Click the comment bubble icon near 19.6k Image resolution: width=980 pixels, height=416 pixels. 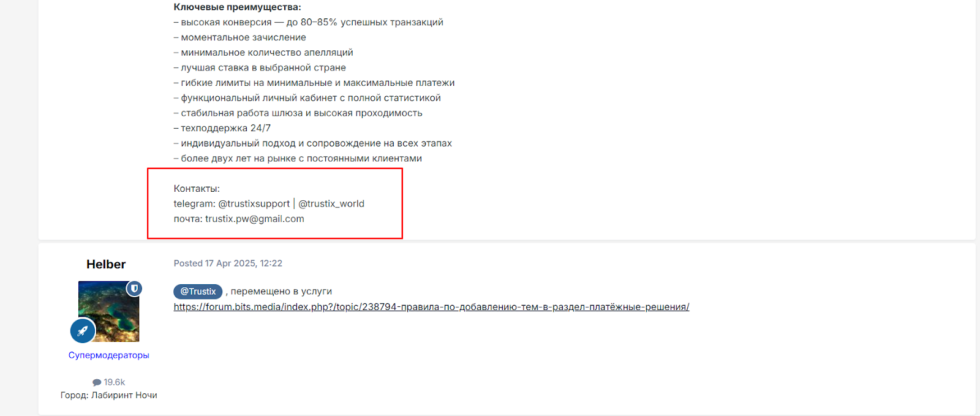tap(97, 382)
